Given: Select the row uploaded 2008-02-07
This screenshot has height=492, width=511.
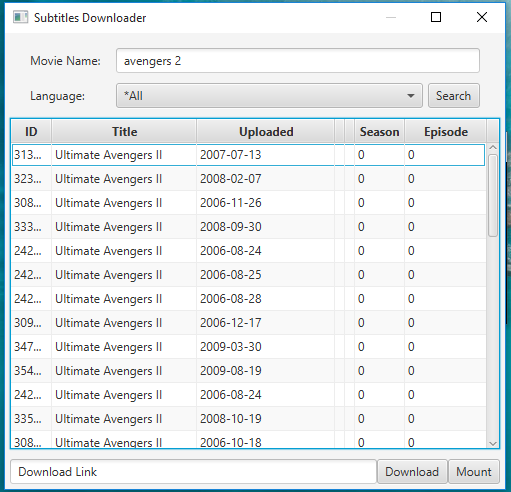Looking at the screenshot, I should point(248,179).
